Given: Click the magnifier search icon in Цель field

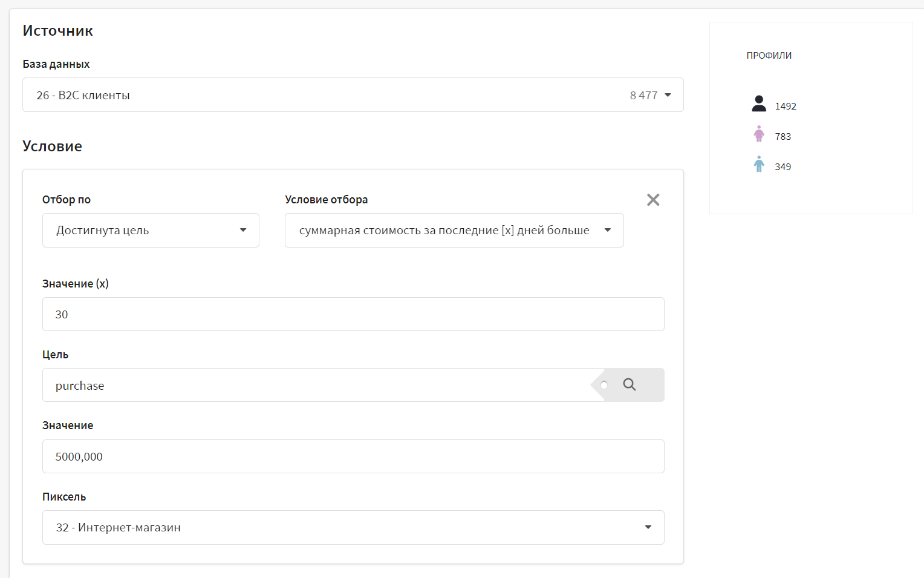Looking at the screenshot, I should tap(630, 385).
